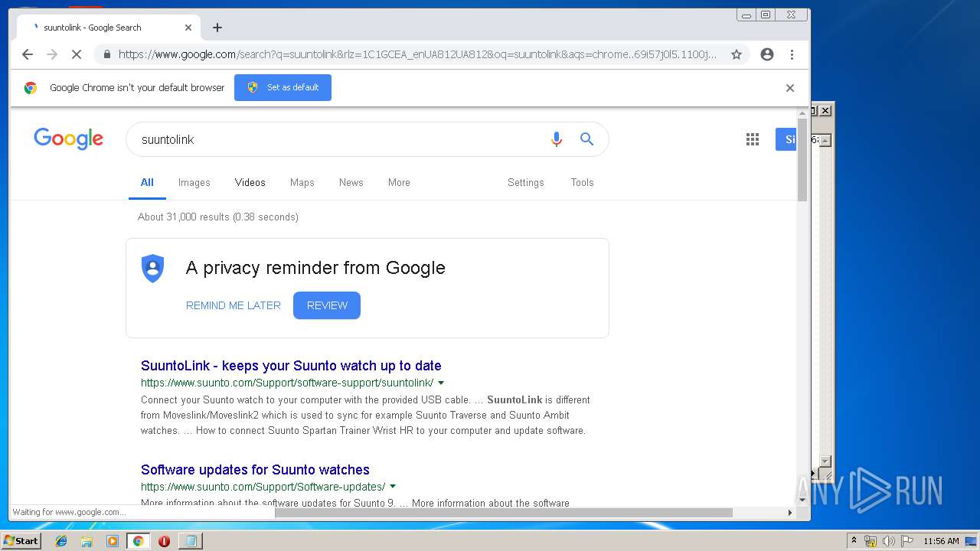Click the REVIEW privacy button
Screen dimensions: 980x551
pos(327,305)
